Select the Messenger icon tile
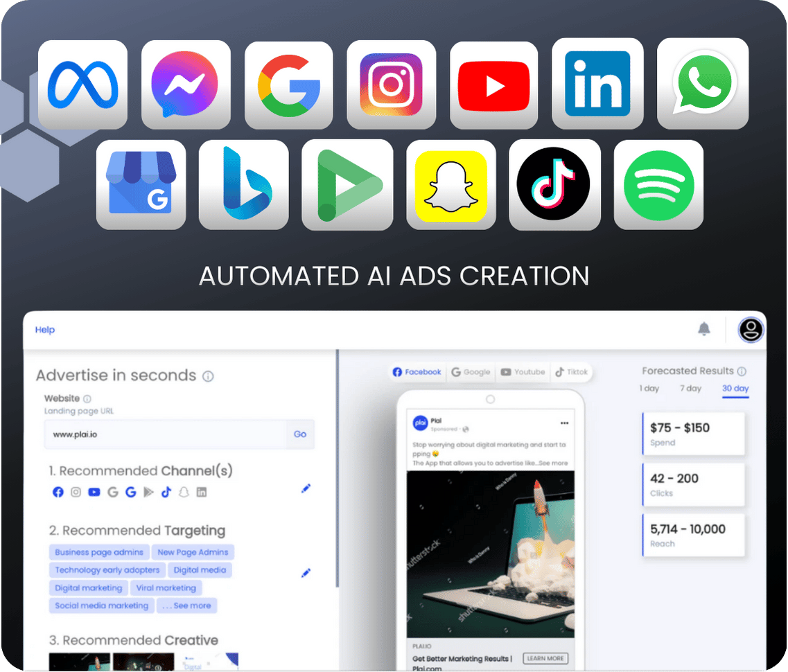Viewport: 788px width, 672px height. pyautogui.click(x=185, y=85)
